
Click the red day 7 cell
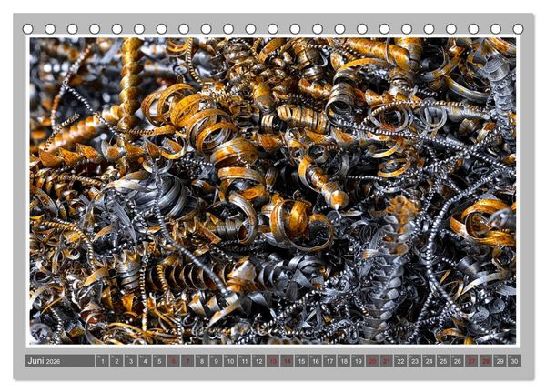click(x=187, y=361)
